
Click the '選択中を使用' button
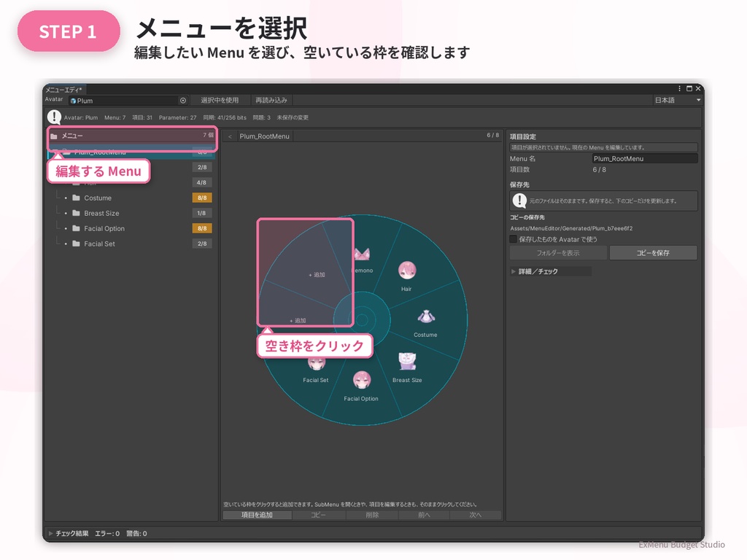(x=220, y=100)
